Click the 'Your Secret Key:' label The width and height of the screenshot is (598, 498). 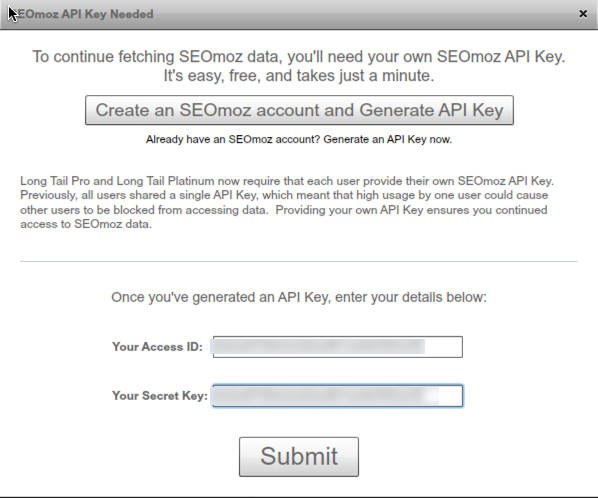160,396
